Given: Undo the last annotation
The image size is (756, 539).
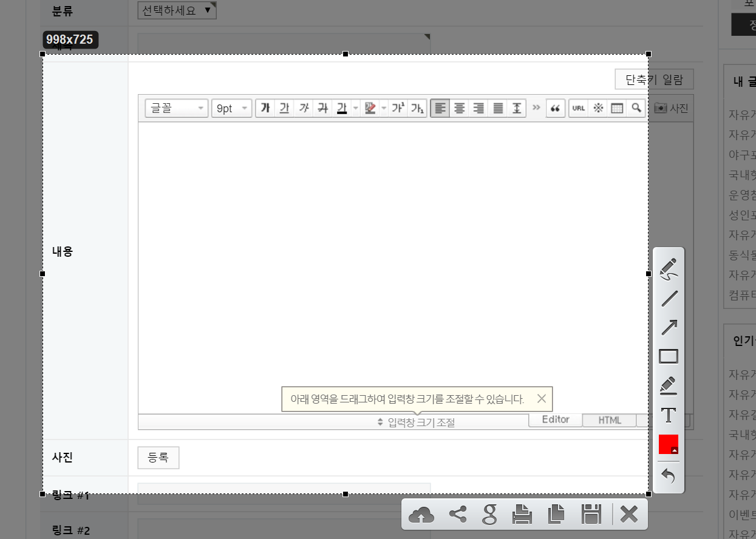Looking at the screenshot, I should point(668,476).
